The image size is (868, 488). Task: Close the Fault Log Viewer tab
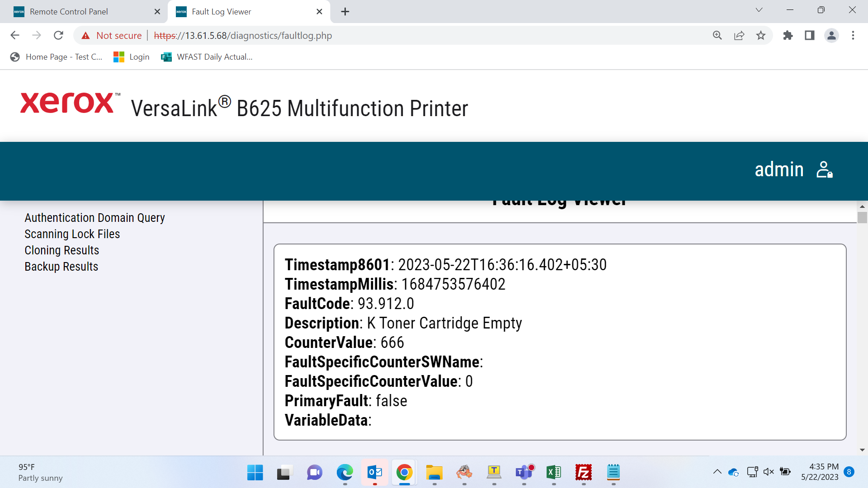tap(320, 12)
